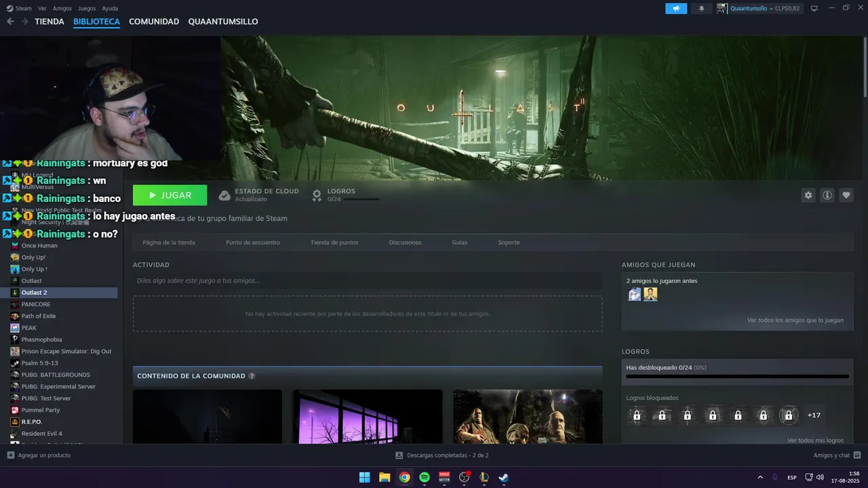
Task: Open the purple window community screenshot thumbnail
Action: (368, 417)
